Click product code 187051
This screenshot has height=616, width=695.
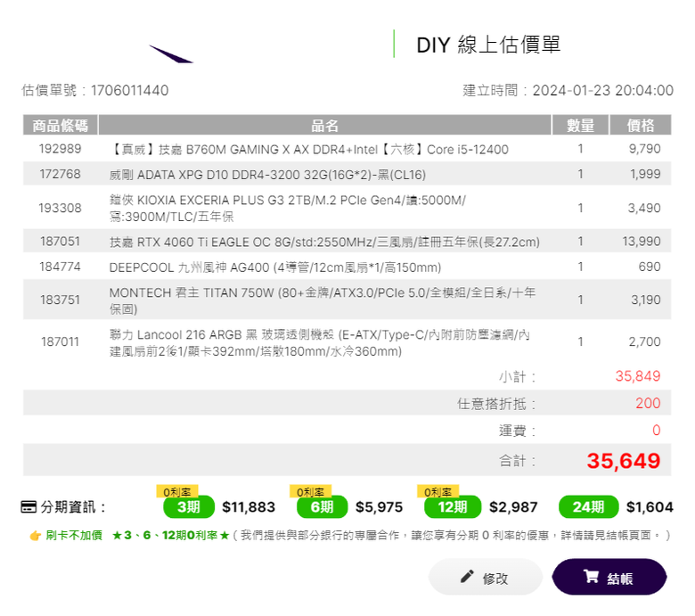click(61, 242)
